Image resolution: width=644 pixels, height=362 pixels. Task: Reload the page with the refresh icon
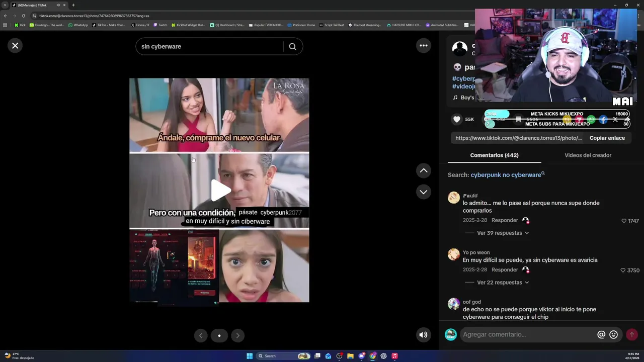pyautogui.click(x=23, y=16)
